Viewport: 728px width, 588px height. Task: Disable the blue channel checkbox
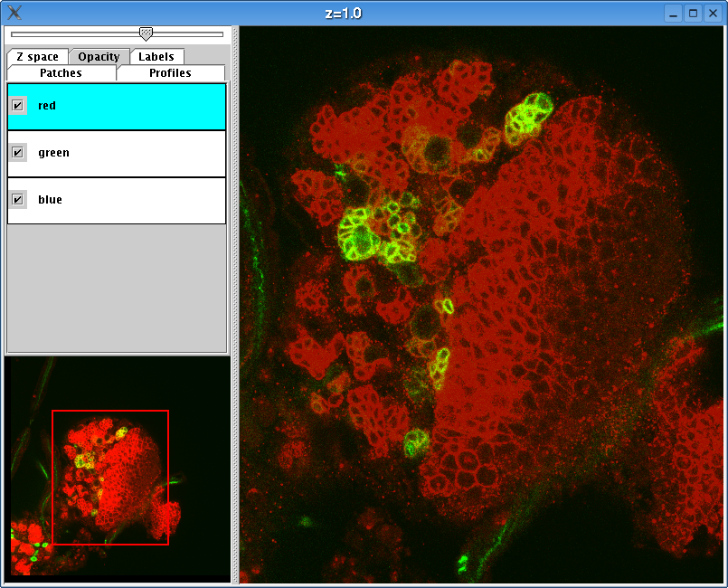[x=17, y=200]
